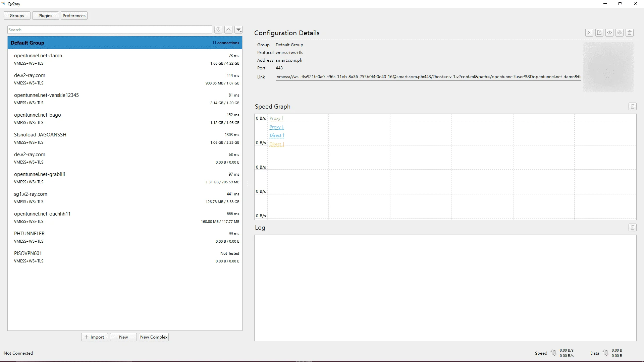This screenshot has height=362, width=644.
Task: Delete connection via Configuration Details trash icon
Action: (630, 33)
